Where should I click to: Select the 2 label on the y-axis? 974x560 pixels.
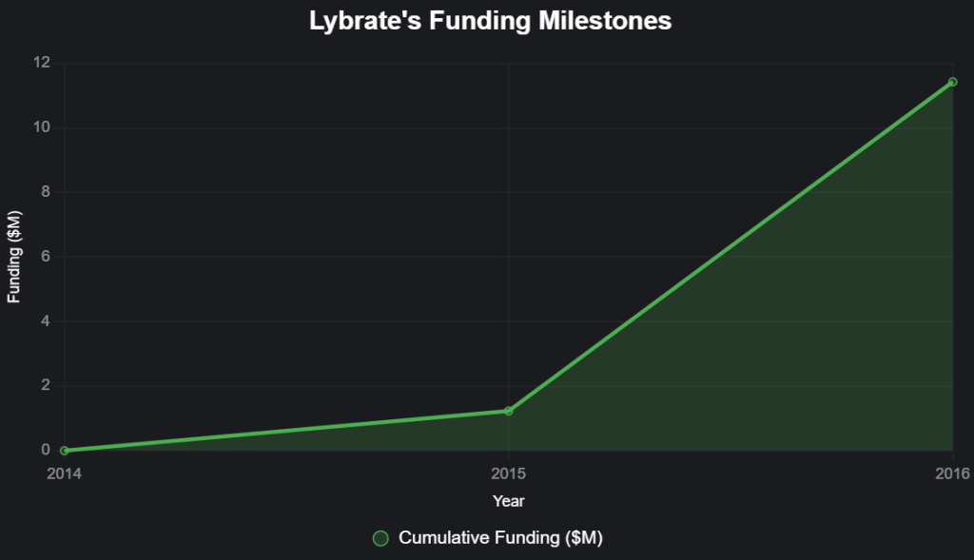pos(45,386)
